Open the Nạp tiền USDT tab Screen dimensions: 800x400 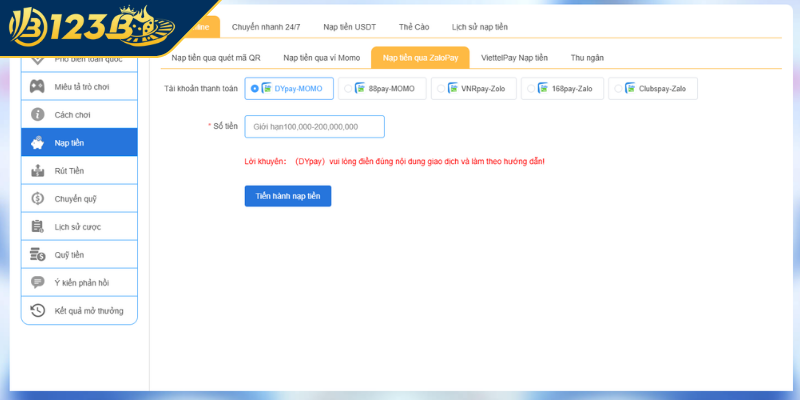coord(350,27)
